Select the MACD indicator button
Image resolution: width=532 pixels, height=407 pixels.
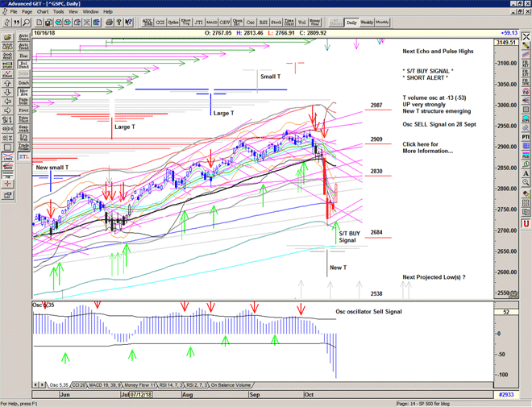pyautogui.click(x=210, y=23)
